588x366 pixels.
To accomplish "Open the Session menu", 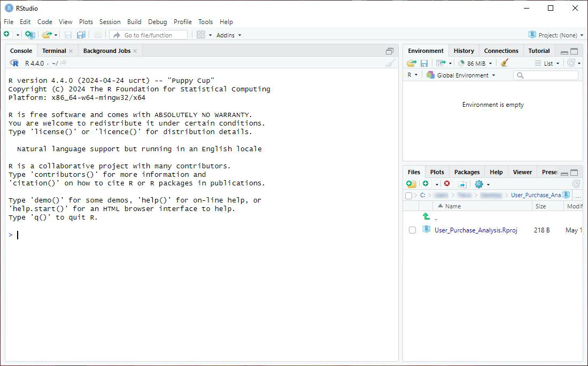I will tap(110, 22).
